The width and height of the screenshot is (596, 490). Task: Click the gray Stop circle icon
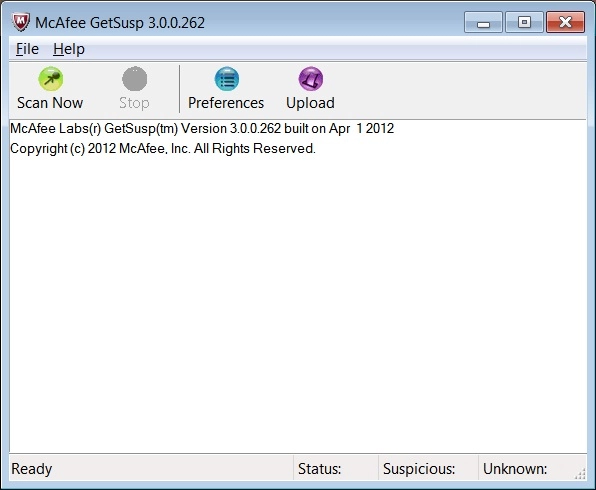click(135, 79)
